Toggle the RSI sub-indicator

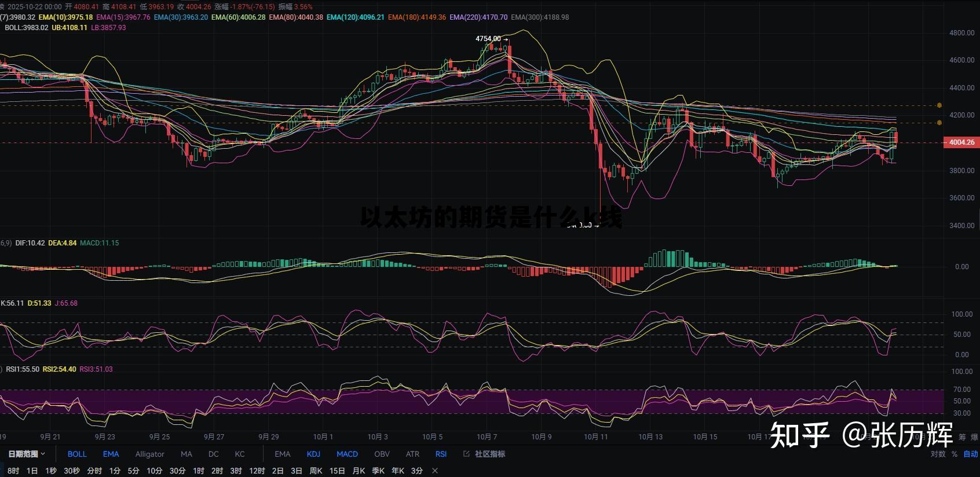coord(441,454)
